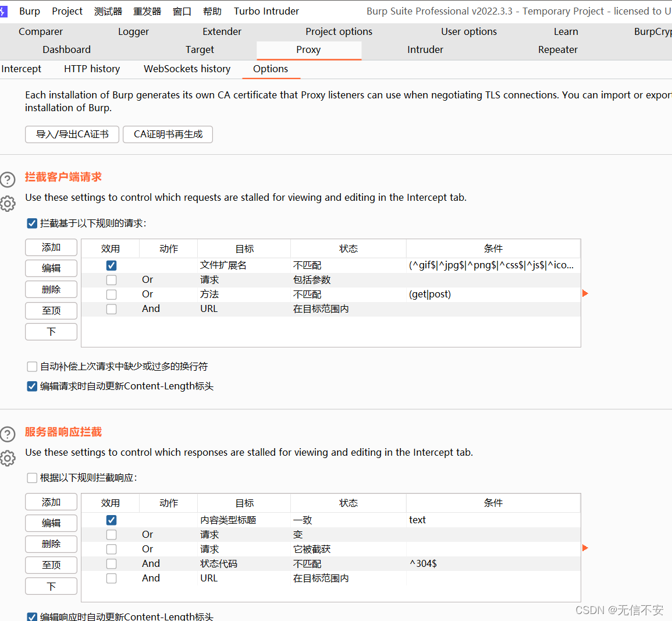Click 条件 column header in request rules
The height and width of the screenshot is (621, 672).
(493, 249)
